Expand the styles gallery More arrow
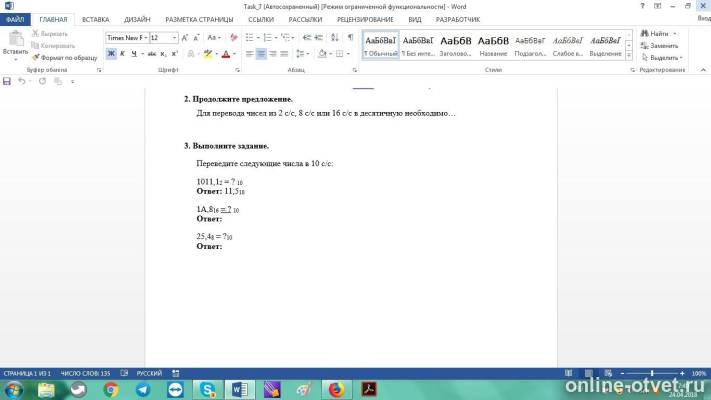The image size is (711, 400). tap(629, 55)
